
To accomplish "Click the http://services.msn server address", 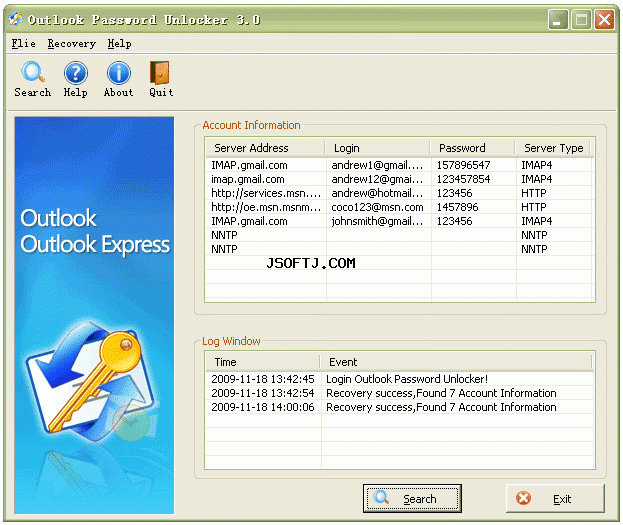I will tap(266, 193).
